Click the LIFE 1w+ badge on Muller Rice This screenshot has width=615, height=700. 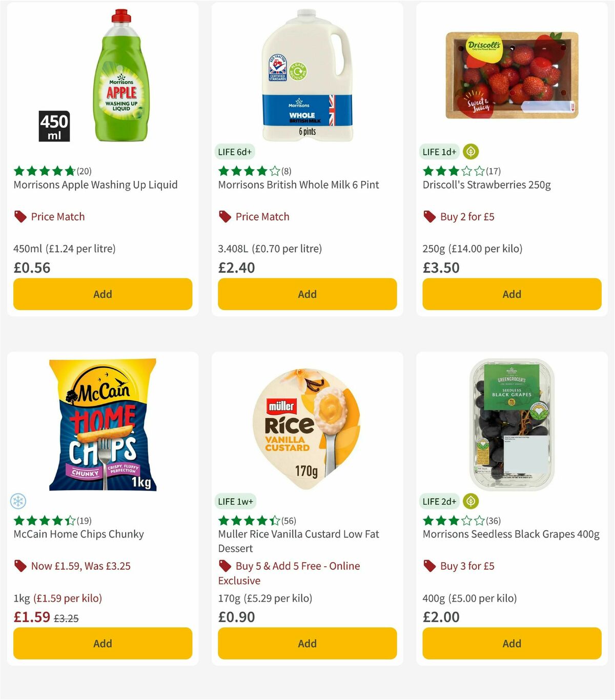[235, 501]
